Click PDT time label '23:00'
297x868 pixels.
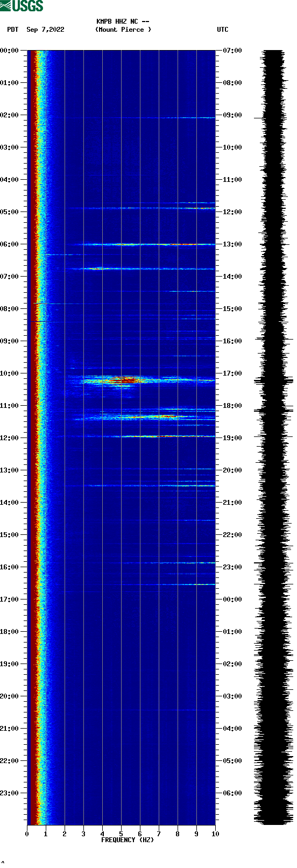pos(9,793)
